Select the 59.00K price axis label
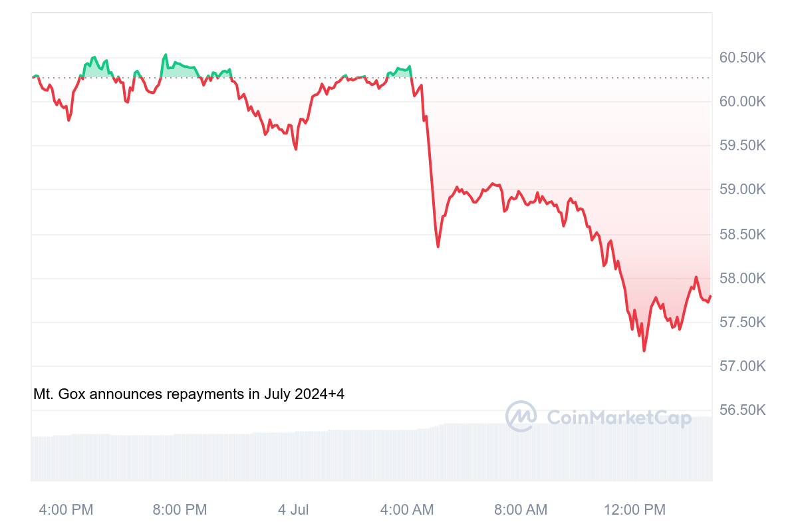Viewport: 798px width, 532px height. click(x=743, y=190)
